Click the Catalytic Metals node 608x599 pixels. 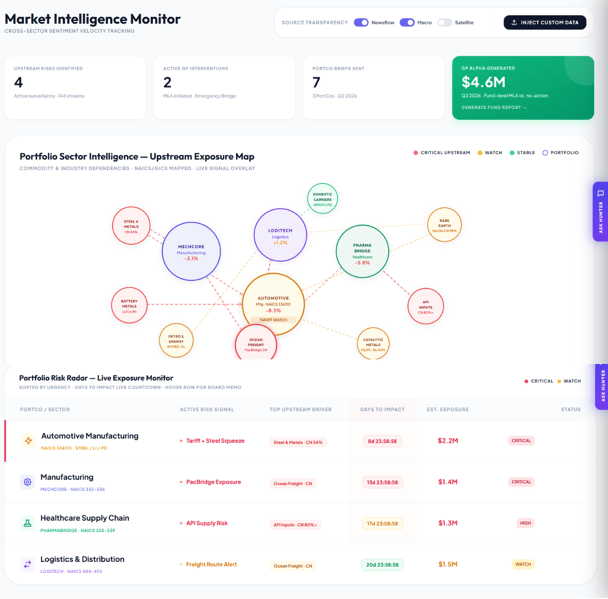pyautogui.click(x=373, y=344)
